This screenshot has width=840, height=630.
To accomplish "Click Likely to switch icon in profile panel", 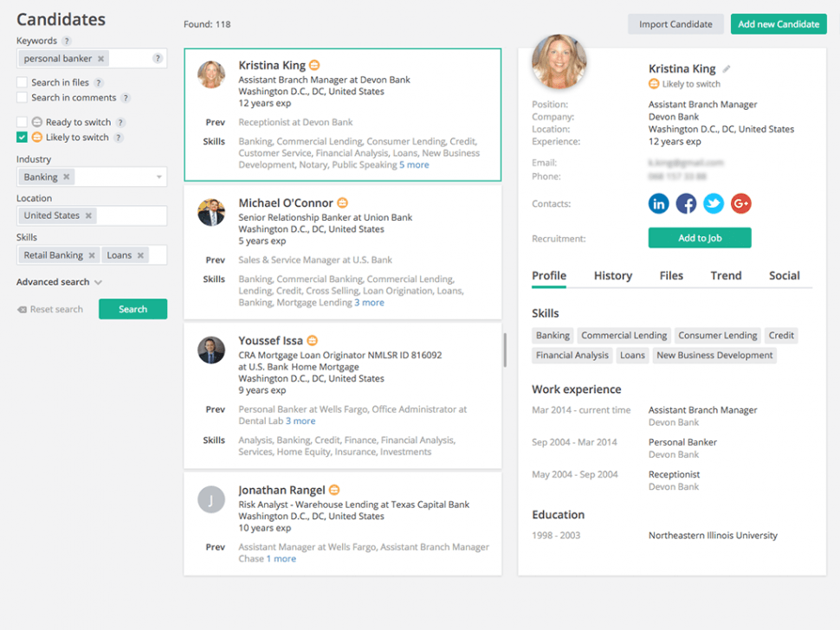I will [654, 84].
